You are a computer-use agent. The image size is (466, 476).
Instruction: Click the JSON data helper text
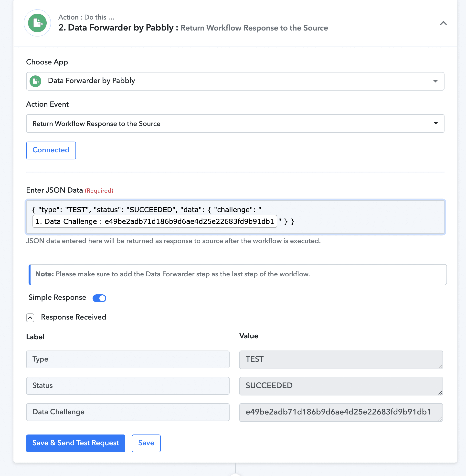tap(173, 241)
